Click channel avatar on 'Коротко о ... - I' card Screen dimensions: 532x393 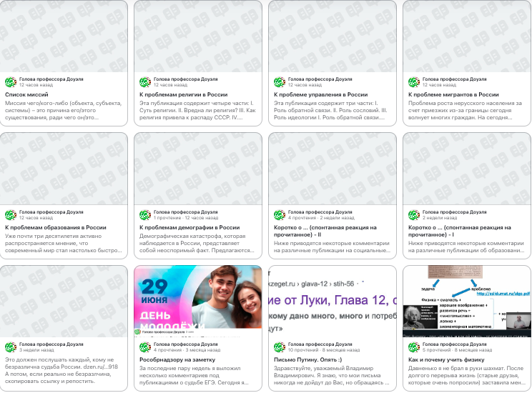pos(413,214)
